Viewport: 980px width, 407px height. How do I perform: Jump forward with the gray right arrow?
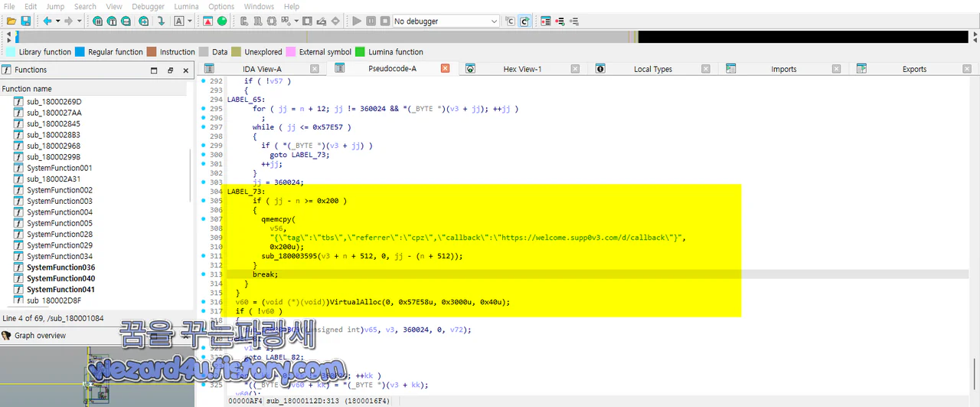69,21
